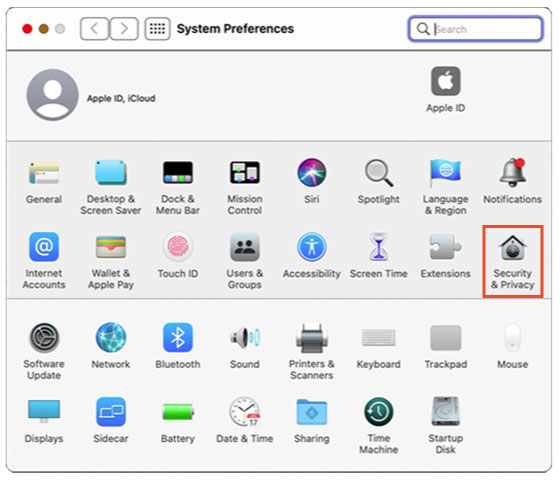Click the Apple ID, iCloud sign-in text
Image resolution: width=560 pixels, height=481 pixels.
coord(121,98)
